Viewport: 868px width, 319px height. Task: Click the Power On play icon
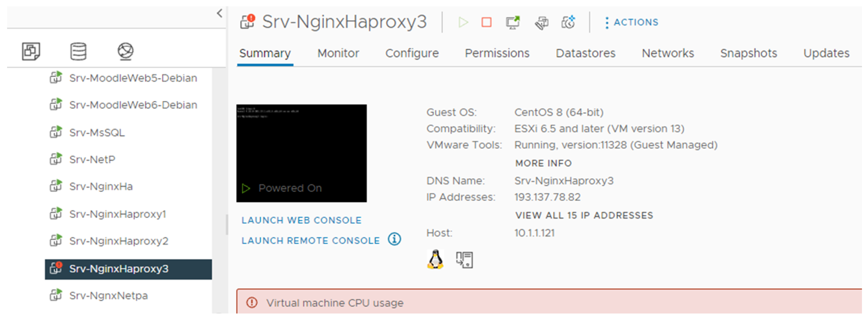[x=463, y=22]
